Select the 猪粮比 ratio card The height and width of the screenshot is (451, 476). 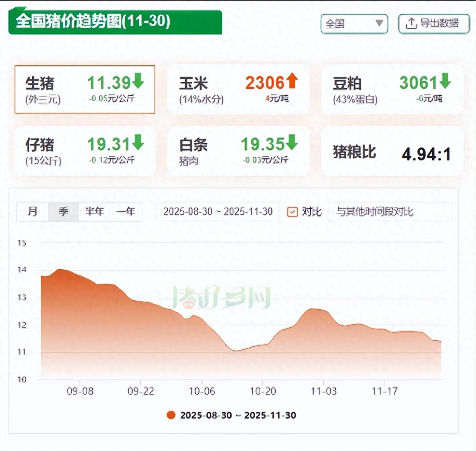click(392, 152)
